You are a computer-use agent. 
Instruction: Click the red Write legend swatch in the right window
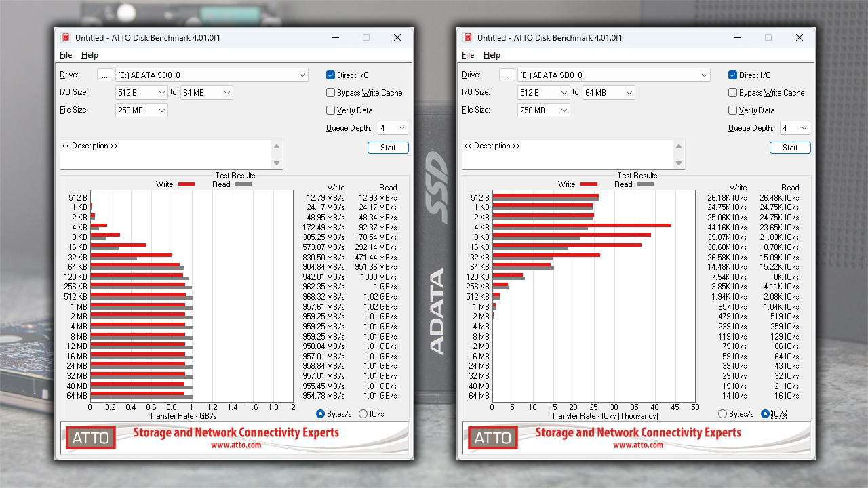[x=589, y=184]
